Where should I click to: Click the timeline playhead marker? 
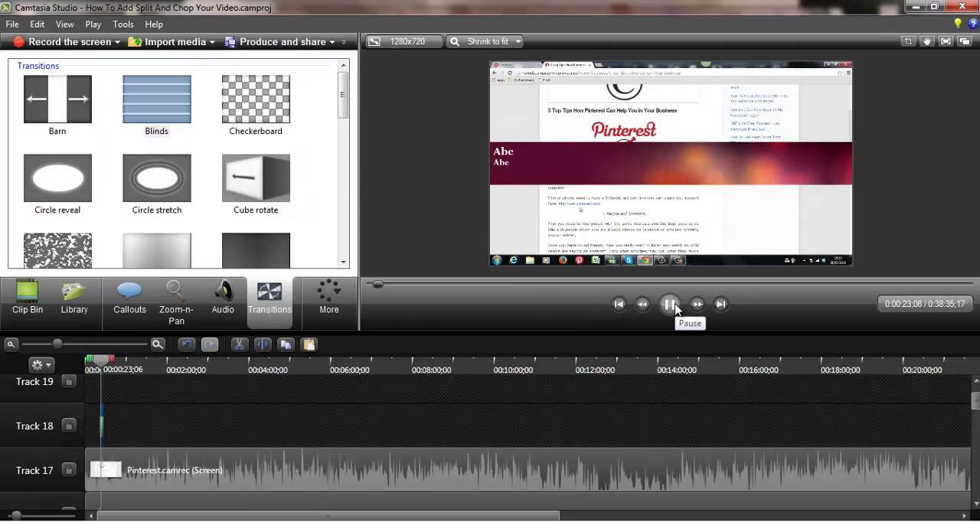tap(100, 359)
